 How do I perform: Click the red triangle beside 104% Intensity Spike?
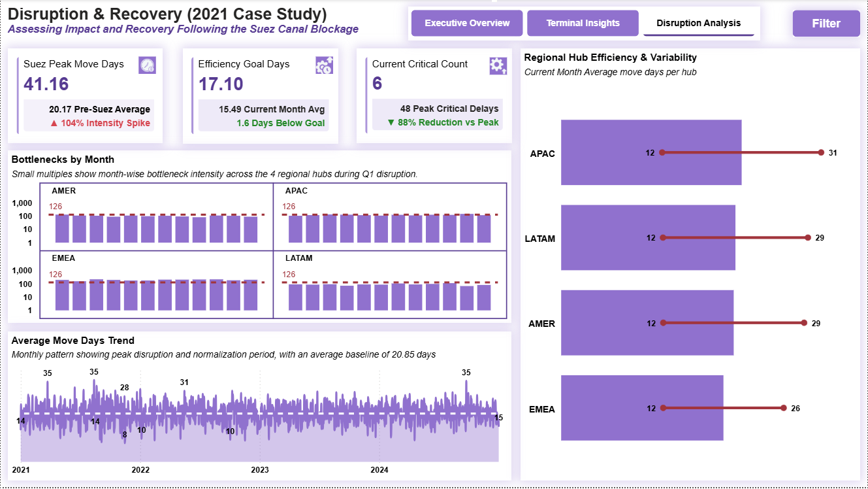click(54, 124)
